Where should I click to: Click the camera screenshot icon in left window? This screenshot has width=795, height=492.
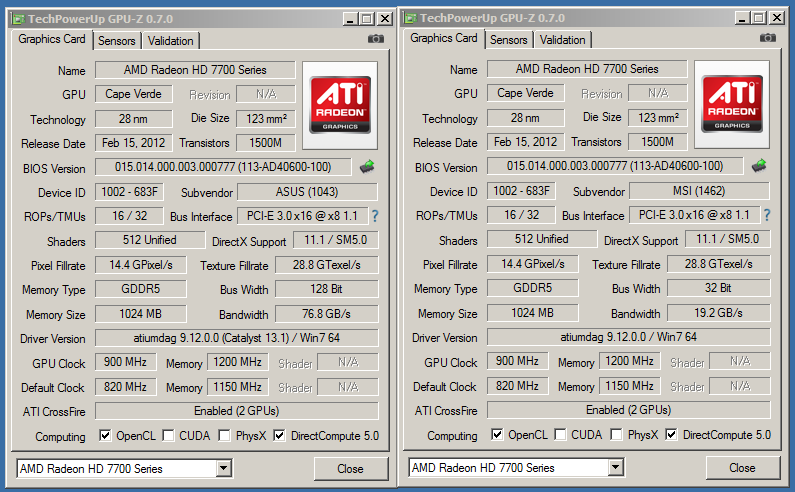[376, 39]
